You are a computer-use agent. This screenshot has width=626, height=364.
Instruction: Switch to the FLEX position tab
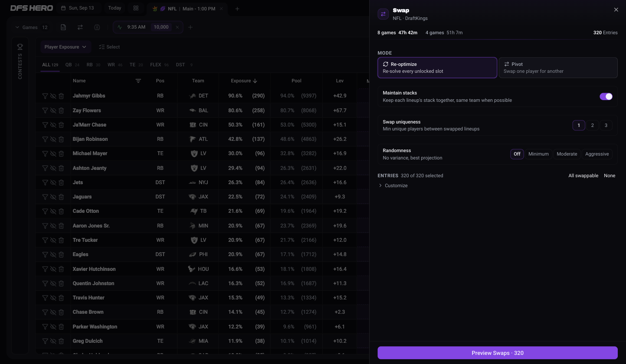click(159, 65)
